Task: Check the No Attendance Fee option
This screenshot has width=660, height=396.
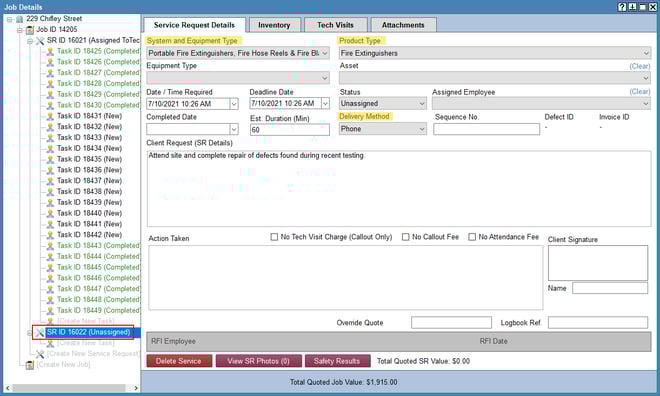Action: click(472, 237)
